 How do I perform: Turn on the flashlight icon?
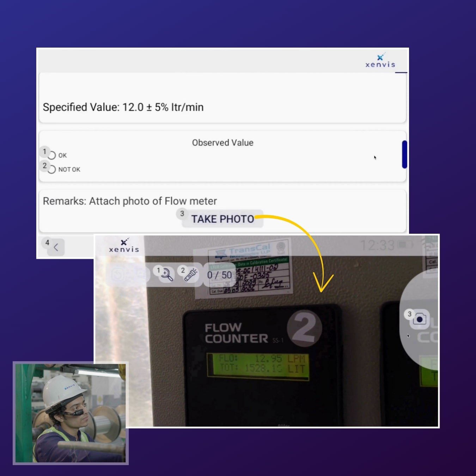191,274
